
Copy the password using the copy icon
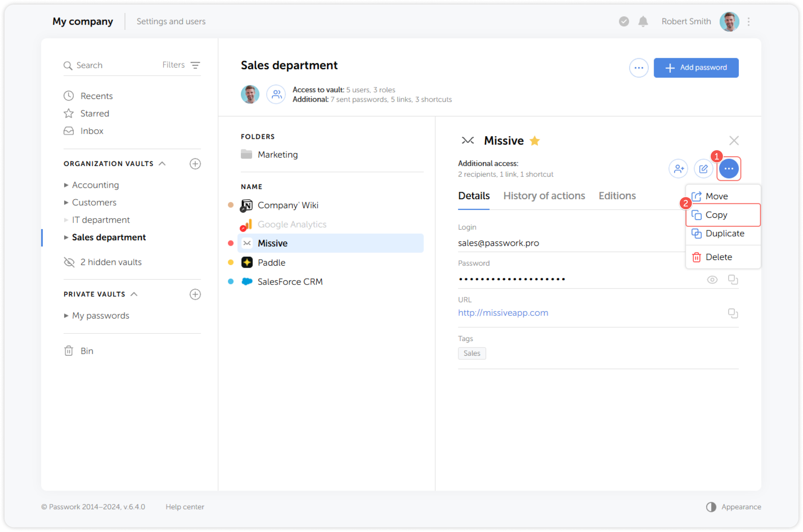click(x=733, y=279)
